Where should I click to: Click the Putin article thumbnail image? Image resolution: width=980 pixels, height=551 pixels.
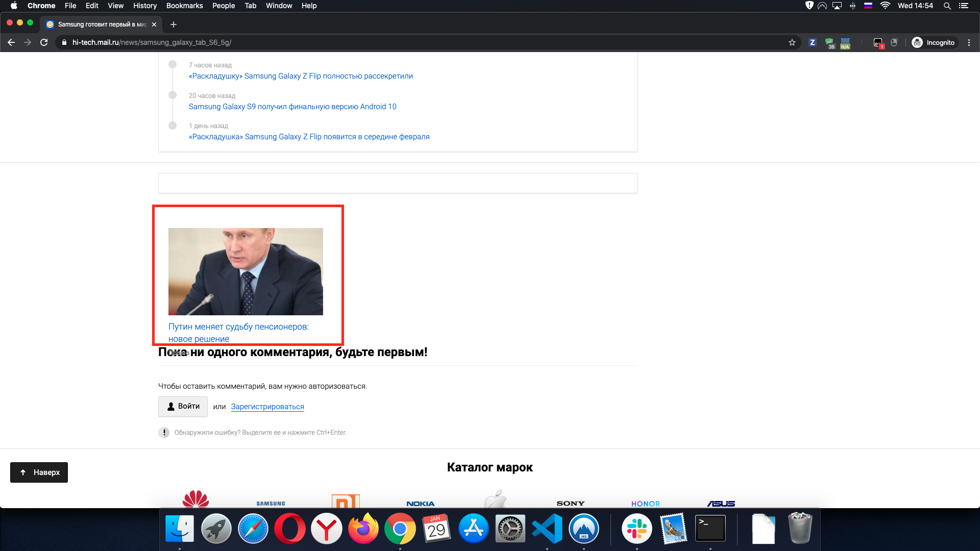click(x=246, y=271)
